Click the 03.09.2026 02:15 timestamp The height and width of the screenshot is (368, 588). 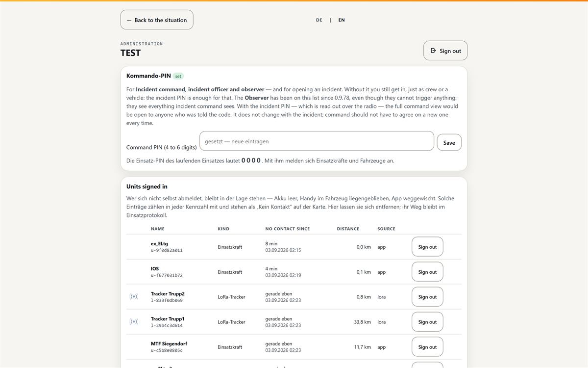click(283, 250)
